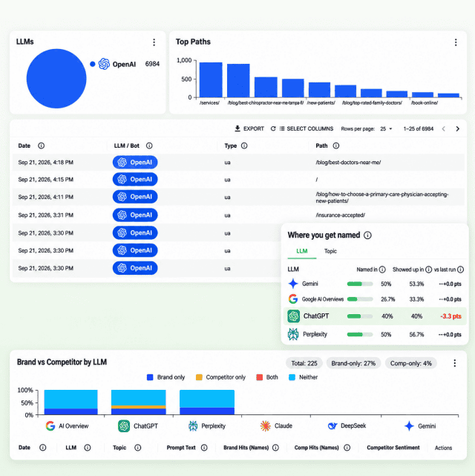Toggle the Both legend swatch
This screenshot has height=476, width=475.
tap(259, 377)
